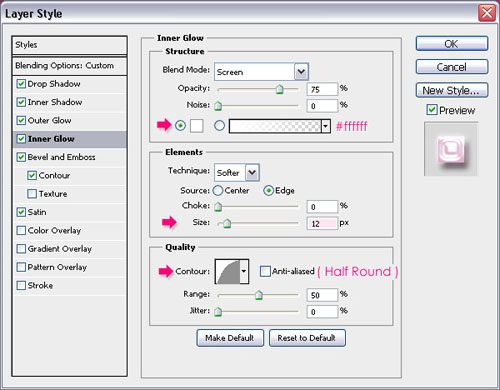Open the Bevel and Emboss settings
Image resolution: width=500 pixels, height=390 pixels.
point(61,157)
